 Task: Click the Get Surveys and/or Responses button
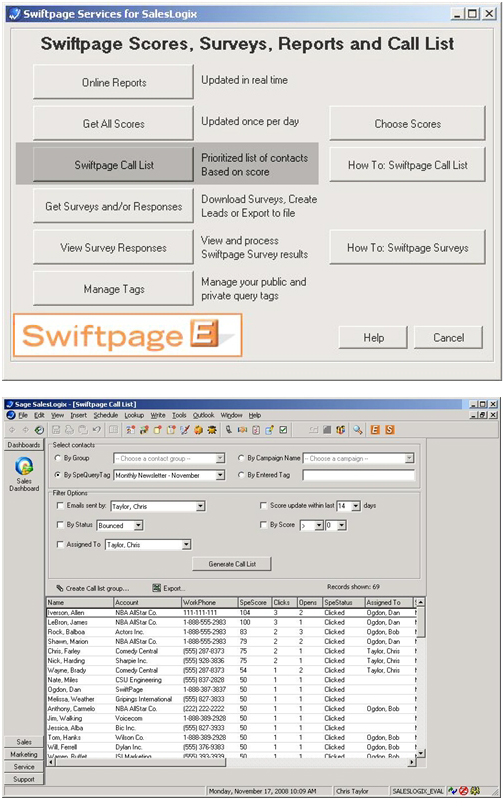[x=114, y=206]
